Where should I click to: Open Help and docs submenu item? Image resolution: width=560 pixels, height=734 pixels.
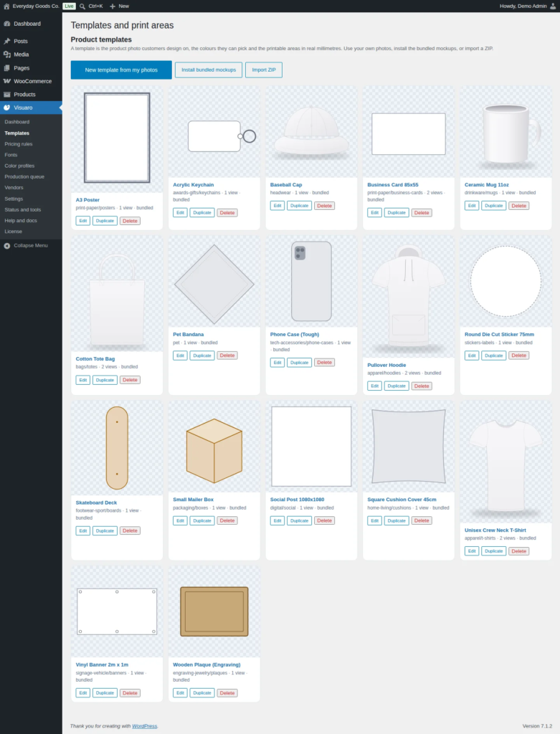(21, 221)
